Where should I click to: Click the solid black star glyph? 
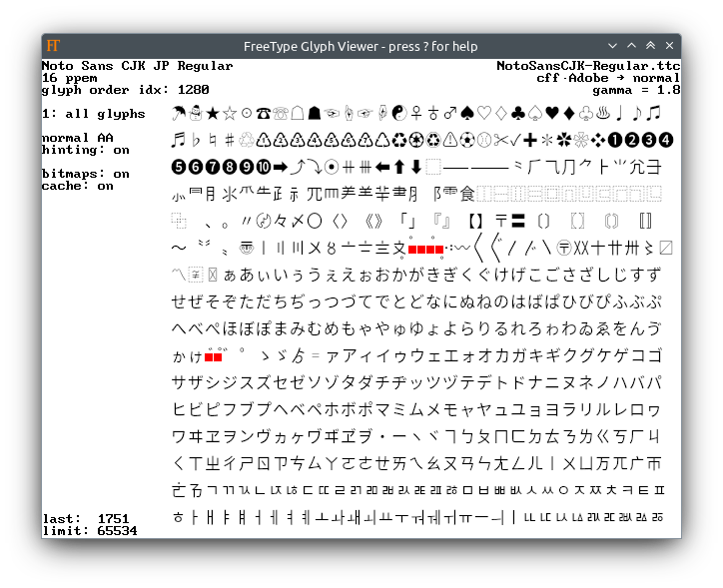213,113
